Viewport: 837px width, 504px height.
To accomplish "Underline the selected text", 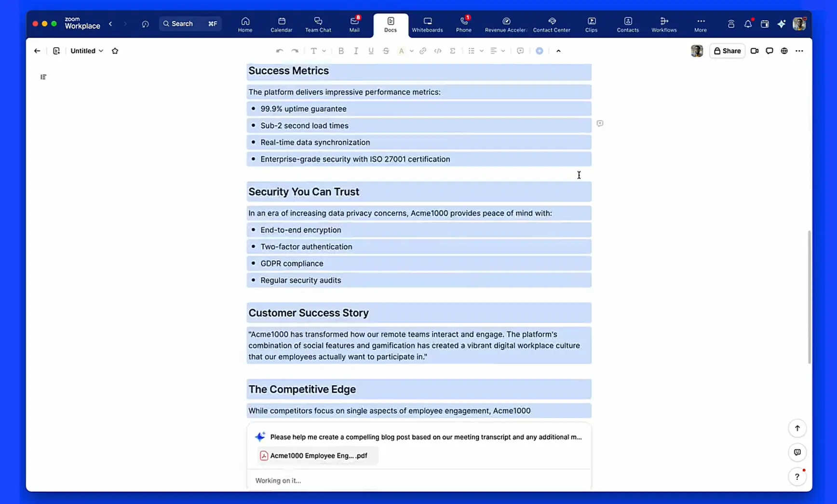I will [x=371, y=51].
